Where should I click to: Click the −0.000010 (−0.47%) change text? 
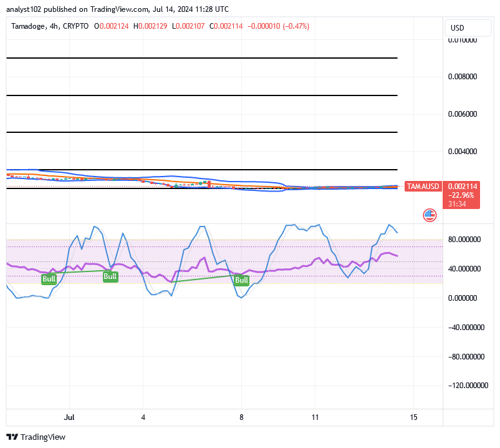[279, 26]
